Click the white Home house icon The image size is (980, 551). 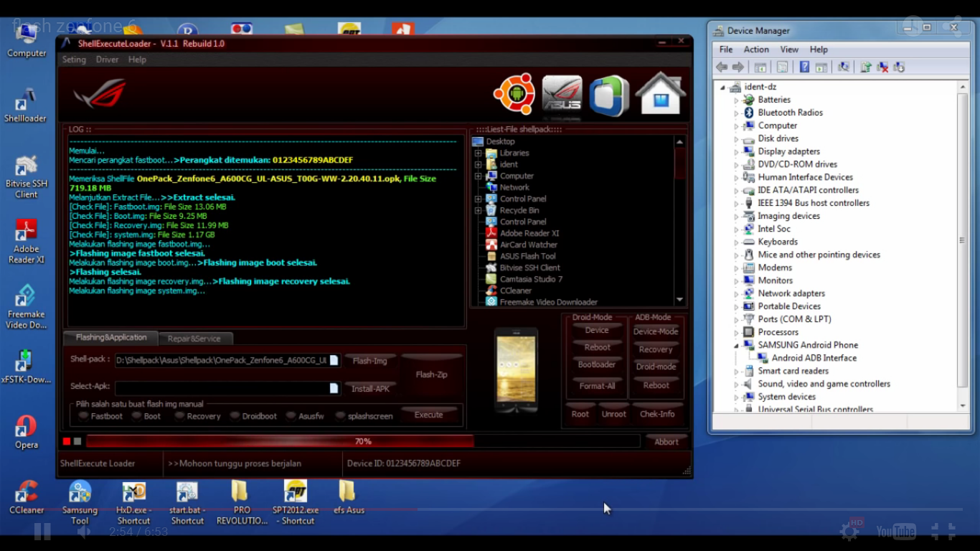[661, 94]
